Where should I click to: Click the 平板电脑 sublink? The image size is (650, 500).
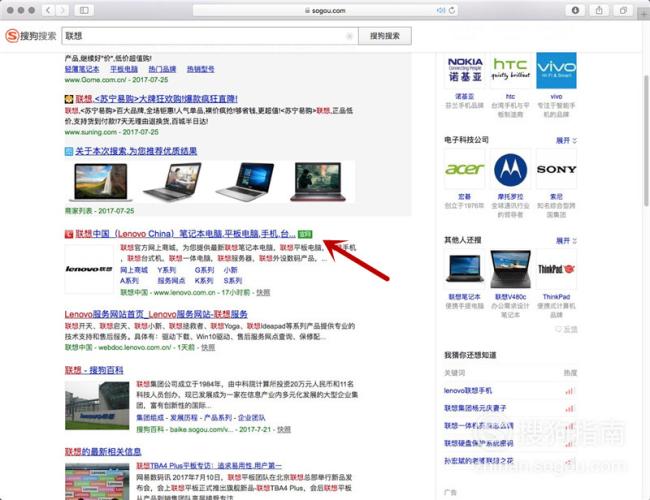[124, 69]
